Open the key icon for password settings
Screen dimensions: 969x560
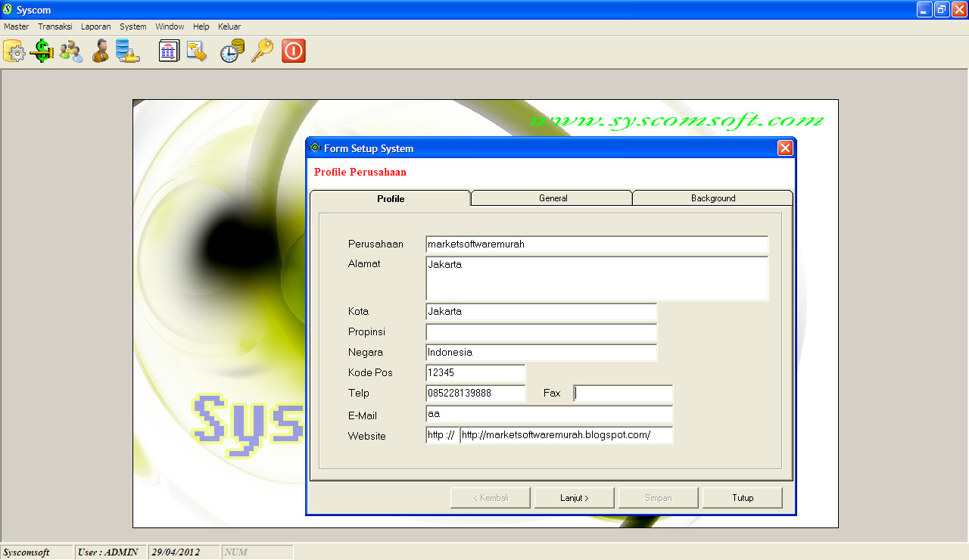pyautogui.click(x=262, y=51)
